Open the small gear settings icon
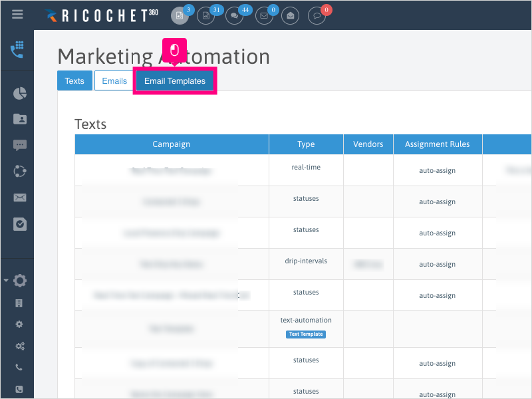Viewport: 532px width, 399px height. (19, 324)
